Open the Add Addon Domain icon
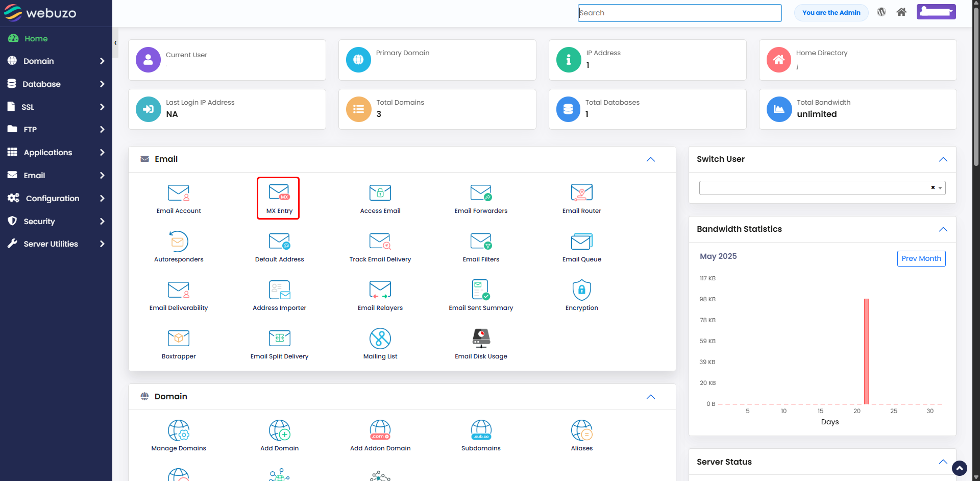The width and height of the screenshot is (980, 481). (380, 436)
